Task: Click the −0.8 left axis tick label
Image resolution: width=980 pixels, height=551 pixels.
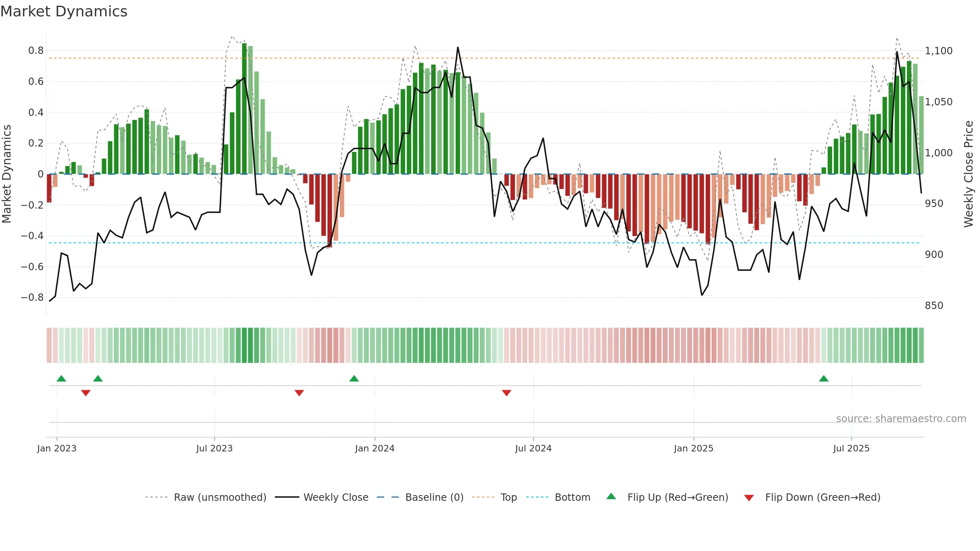Action: (32, 297)
